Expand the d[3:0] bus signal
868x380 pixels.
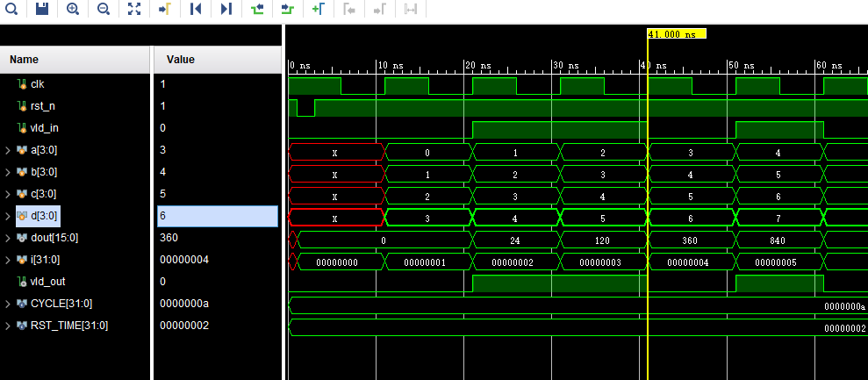8,216
